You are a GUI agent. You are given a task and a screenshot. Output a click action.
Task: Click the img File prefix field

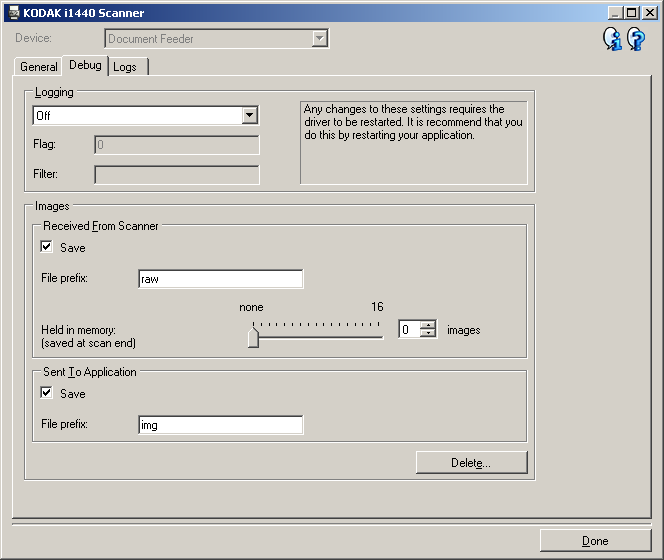[x=221, y=425]
